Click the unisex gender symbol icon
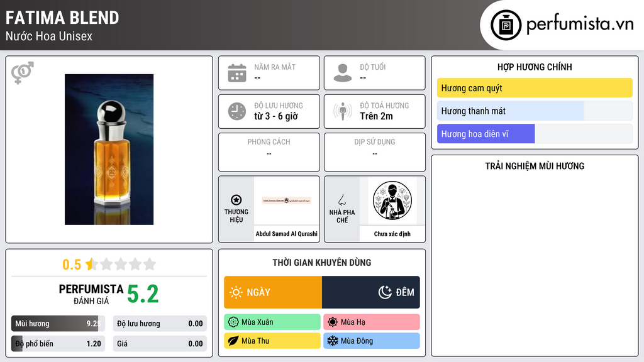This screenshot has width=644, height=362. [x=23, y=73]
